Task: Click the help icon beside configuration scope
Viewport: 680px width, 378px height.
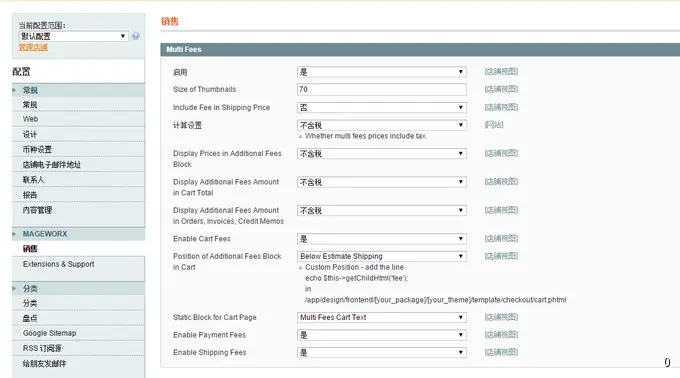Action: [x=136, y=36]
